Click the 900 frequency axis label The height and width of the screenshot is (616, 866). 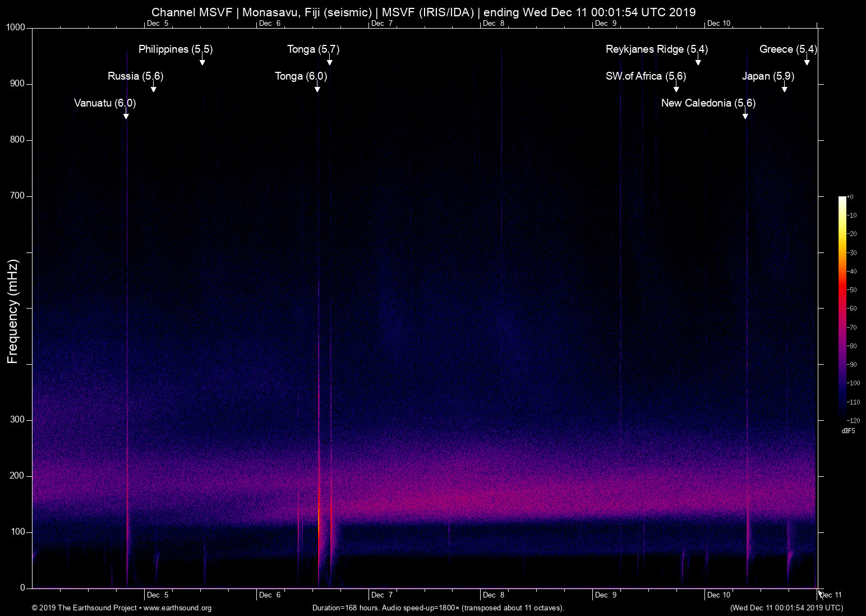pos(18,84)
